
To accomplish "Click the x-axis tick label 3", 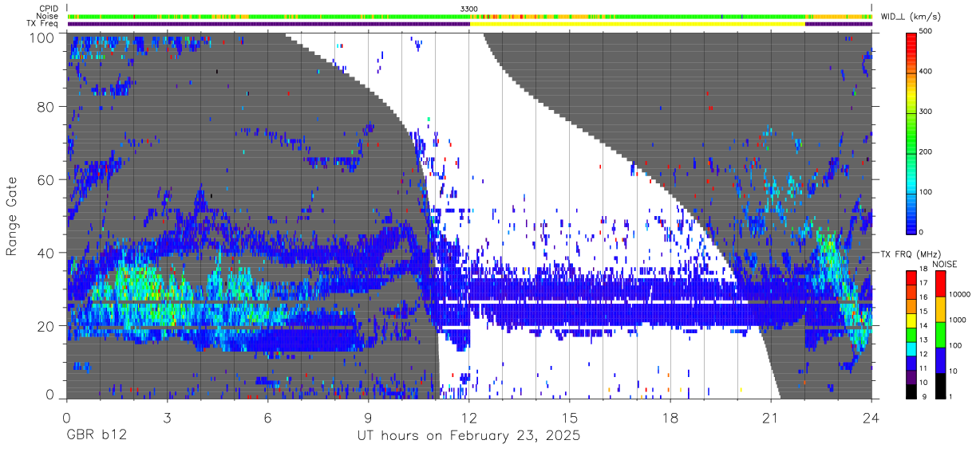I will click(167, 417).
